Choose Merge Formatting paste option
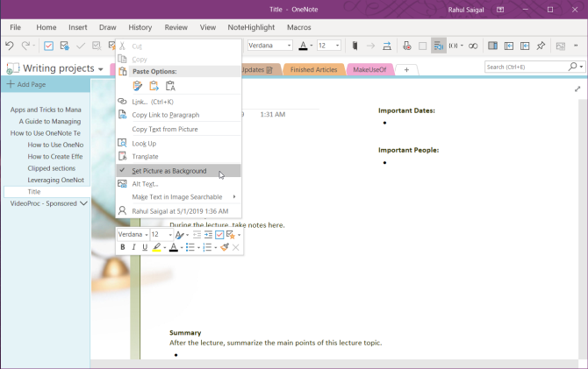588x369 pixels. 154,86
